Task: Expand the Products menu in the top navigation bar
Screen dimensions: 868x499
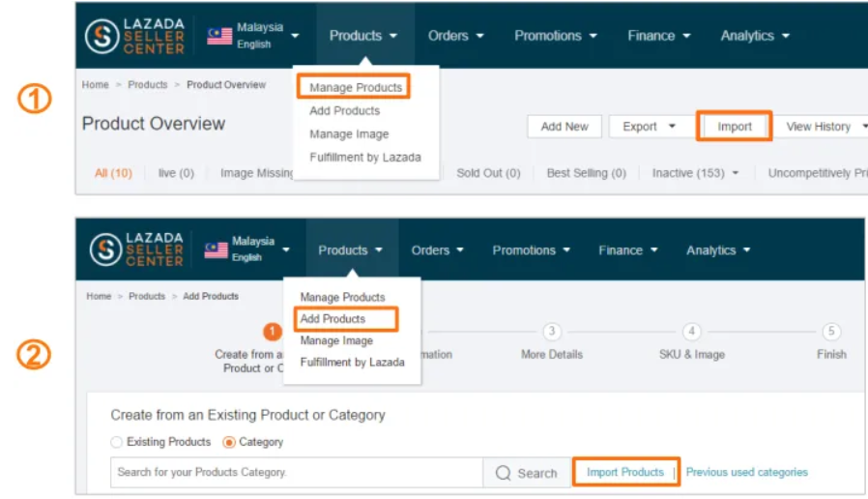Action: pyautogui.click(x=363, y=36)
